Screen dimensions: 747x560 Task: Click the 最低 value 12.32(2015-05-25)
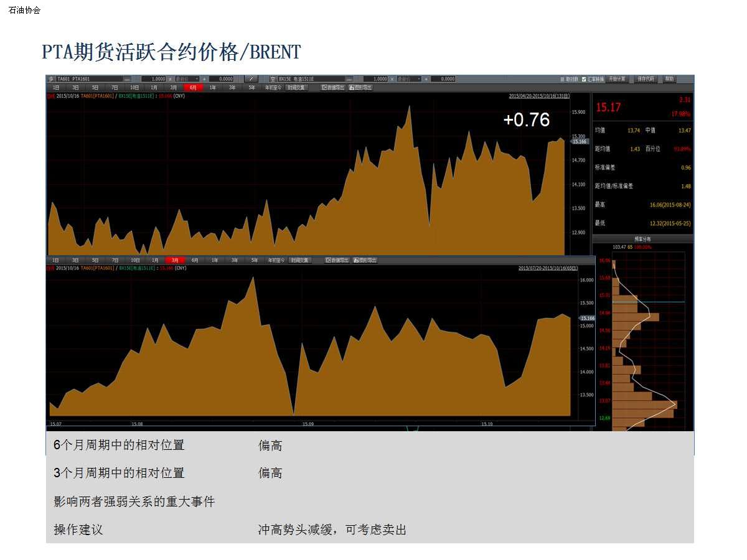pos(670,223)
